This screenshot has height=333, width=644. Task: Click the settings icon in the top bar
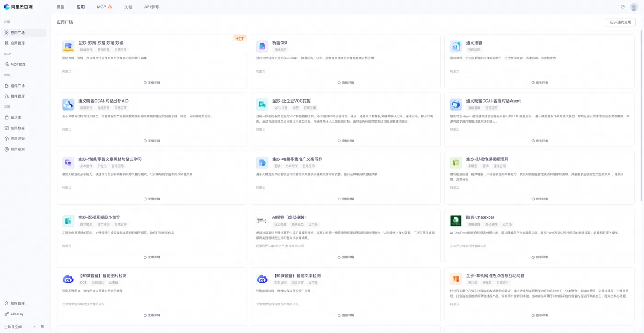pyautogui.click(x=623, y=7)
